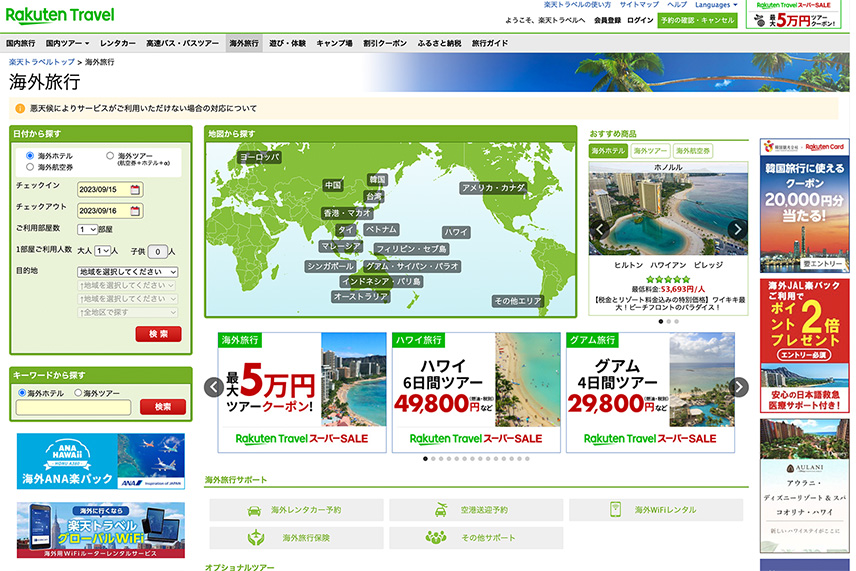Open 高速バス・バスツアー navigation item
This screenshot has width=856, height=571.
[182, 43]
